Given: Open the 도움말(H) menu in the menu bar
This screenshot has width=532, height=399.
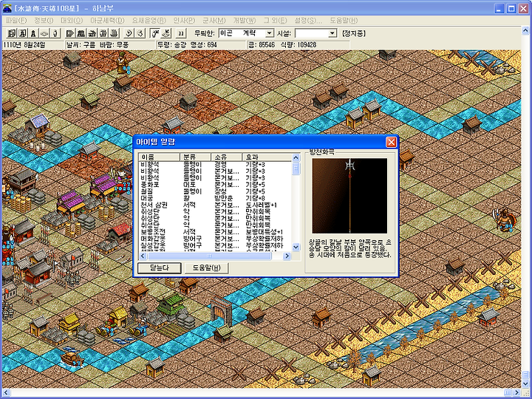Looking at the screenshot, I should point(344,21).
